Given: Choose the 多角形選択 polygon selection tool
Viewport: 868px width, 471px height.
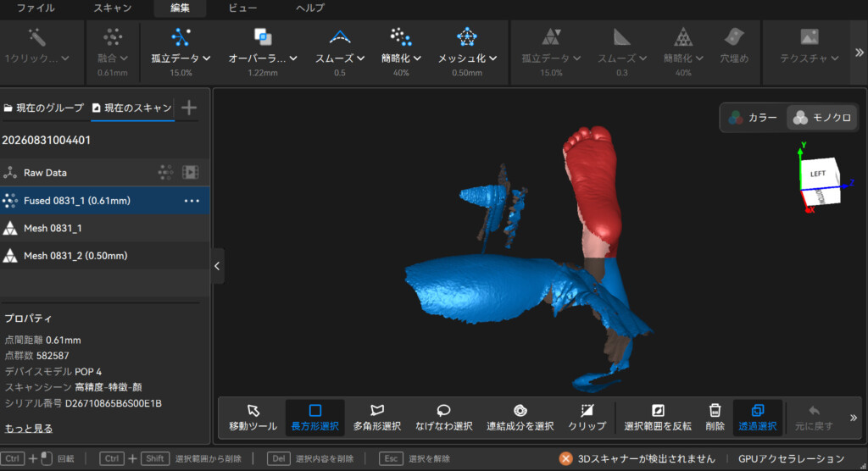Looking at the screenshot, I should click(377, 418).
